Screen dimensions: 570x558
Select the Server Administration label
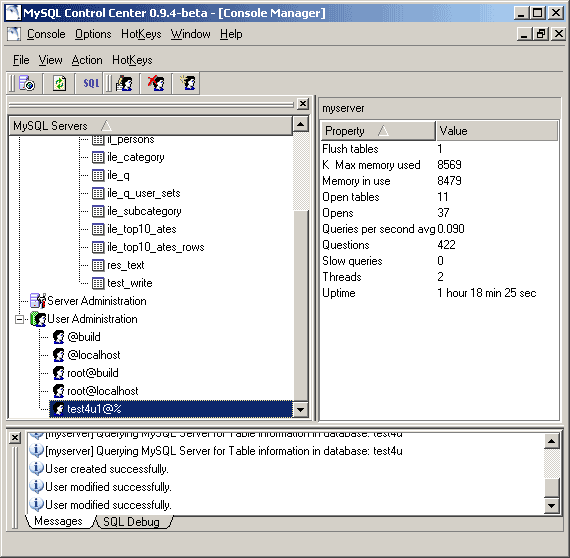click(97, 301)
